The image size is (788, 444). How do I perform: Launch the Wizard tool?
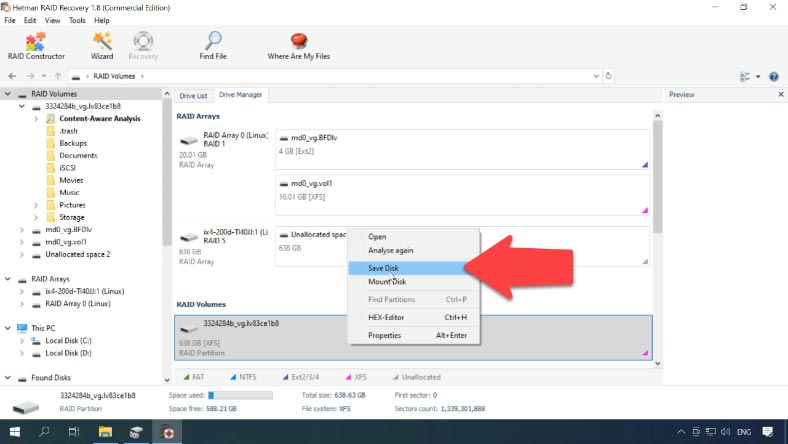(102, 46)
